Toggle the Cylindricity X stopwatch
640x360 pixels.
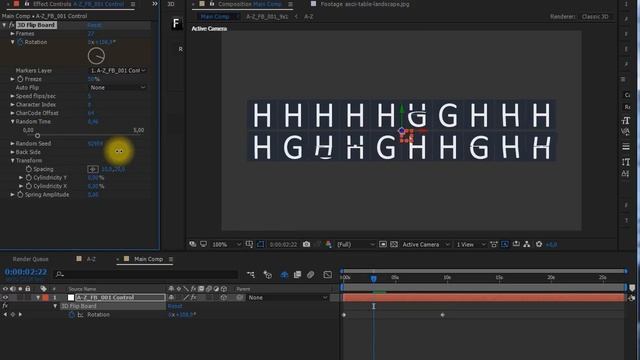click(29, 186)
